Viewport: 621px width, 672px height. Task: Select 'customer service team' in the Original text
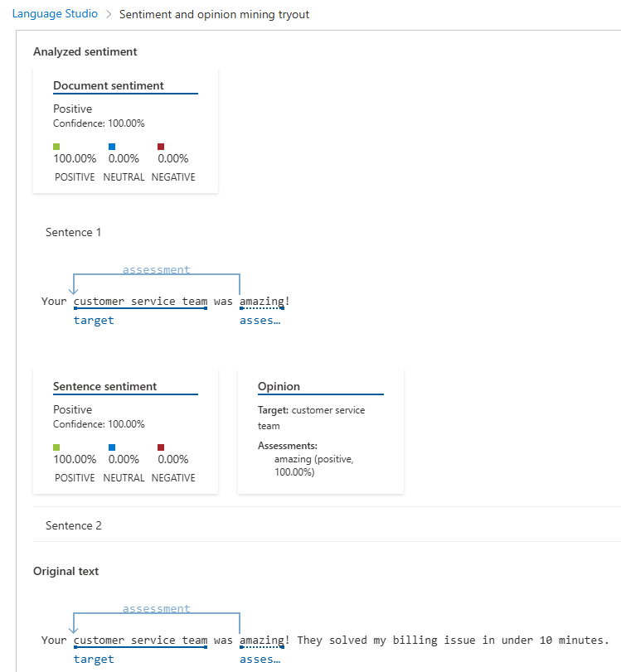coord(139,640)
